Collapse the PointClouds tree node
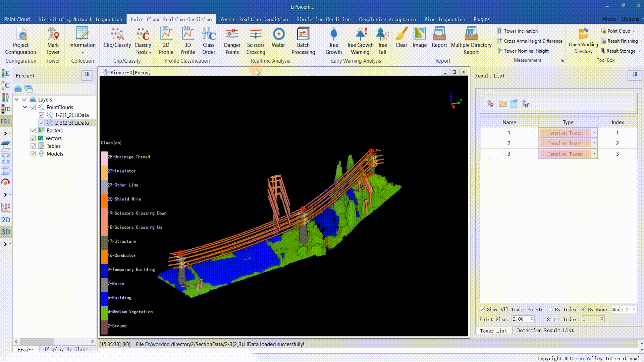 pyautogui.click(x=25, y=107)
